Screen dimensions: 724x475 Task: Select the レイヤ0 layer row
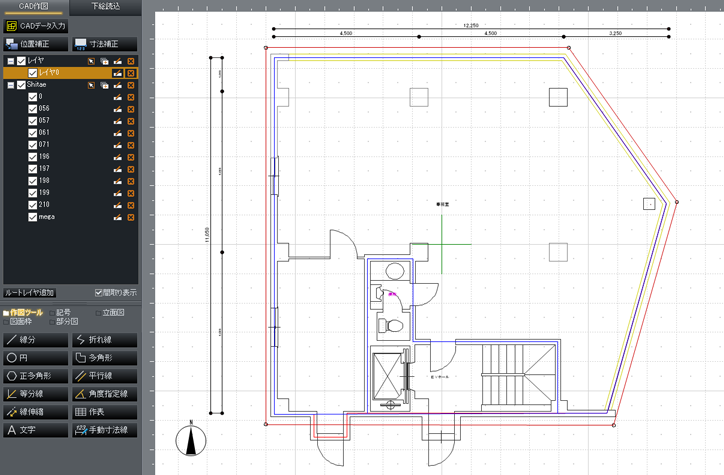click(x=60, y=73)
